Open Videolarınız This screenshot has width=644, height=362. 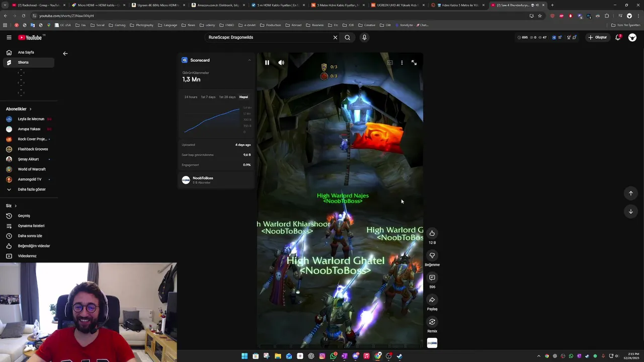(x=28, y=256)
